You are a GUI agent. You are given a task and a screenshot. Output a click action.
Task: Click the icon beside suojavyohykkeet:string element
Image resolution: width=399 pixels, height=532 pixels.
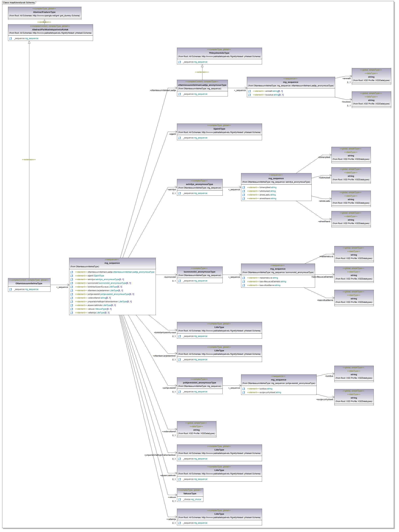coord(244,392)
